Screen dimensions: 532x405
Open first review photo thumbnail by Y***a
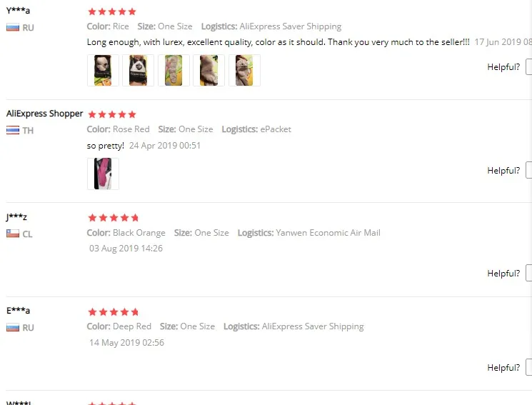[x=103, y=70]
